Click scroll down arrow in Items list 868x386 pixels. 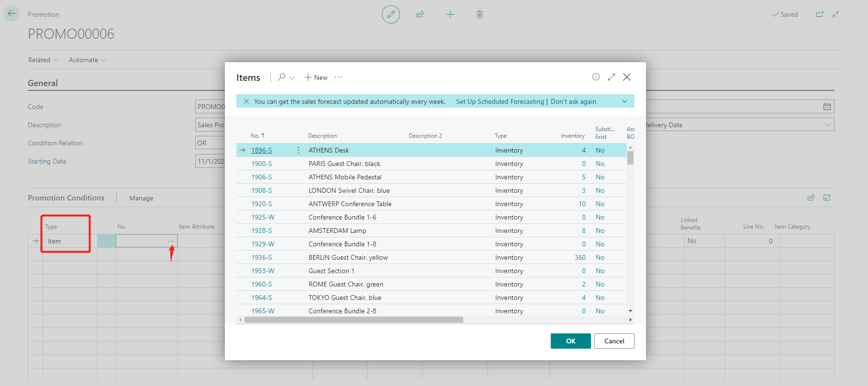pos(630,311)
